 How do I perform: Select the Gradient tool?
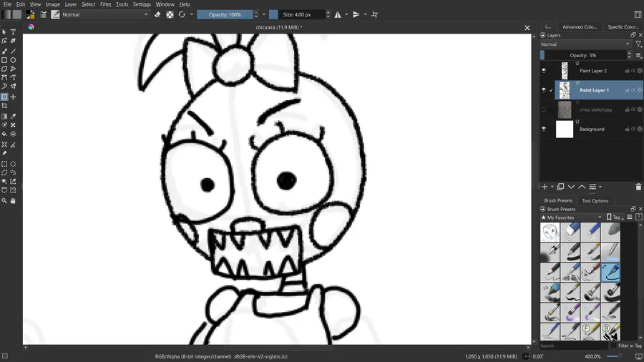[x=4, y=116]
